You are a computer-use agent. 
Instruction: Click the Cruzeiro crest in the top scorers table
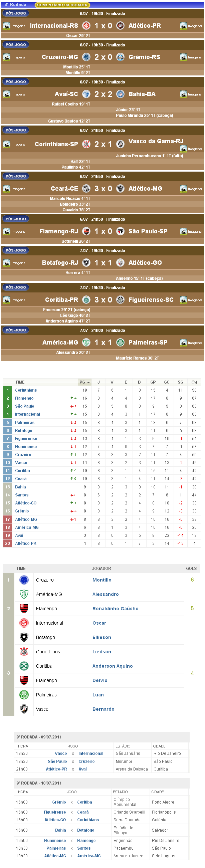24,580
